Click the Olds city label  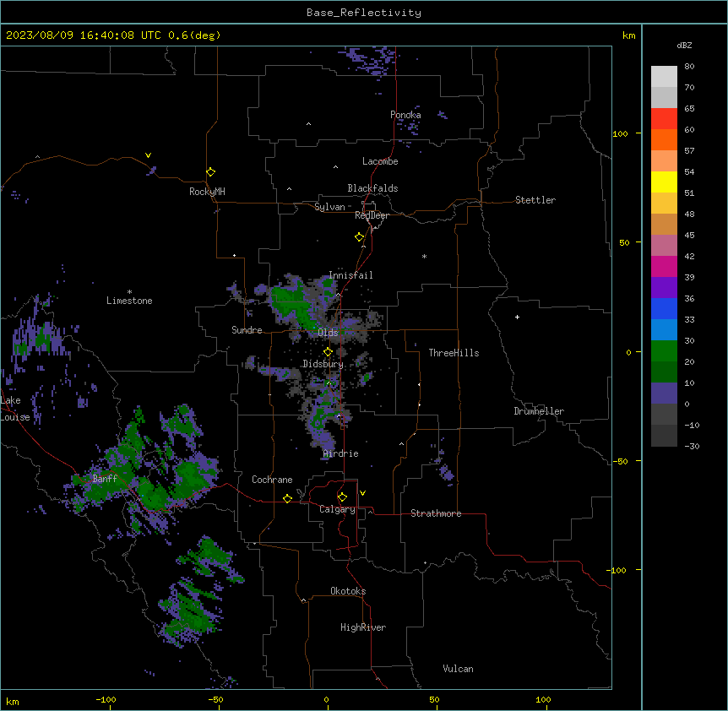[x=328, y=333]
